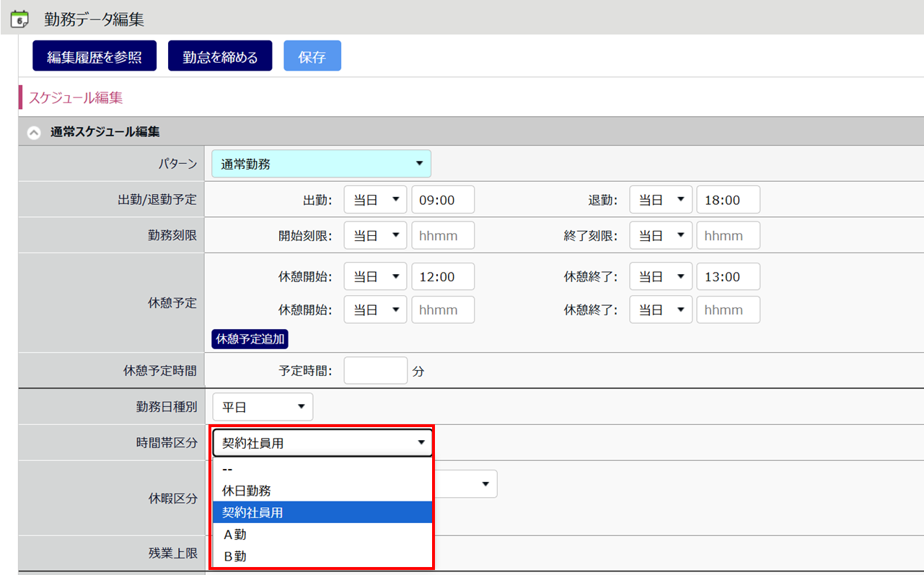Screen dimensions: 924x575
Task: Select 休日勤務 from the open list
Action: coord(247,491)
